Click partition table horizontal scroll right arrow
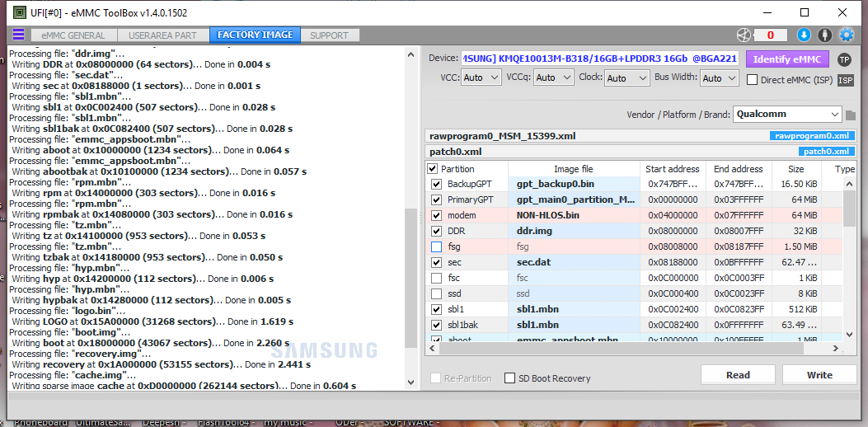Screen dimensions: 868x427 tap(838, 349)
